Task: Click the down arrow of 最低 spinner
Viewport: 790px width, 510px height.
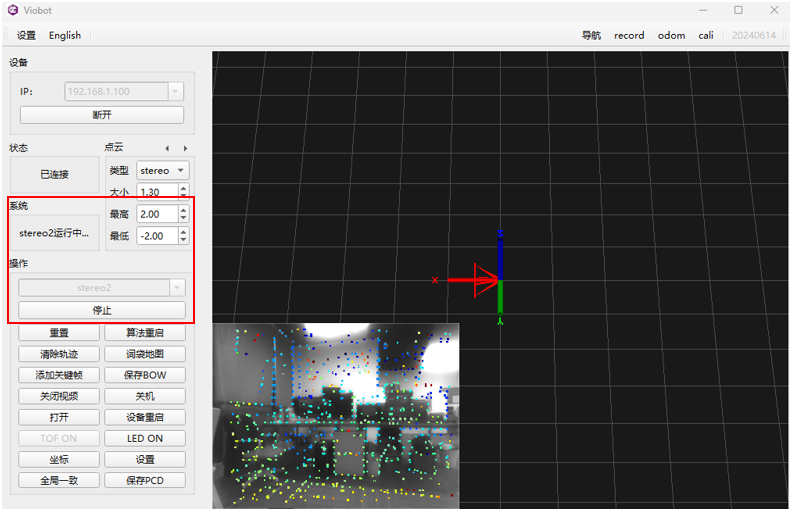Action: click(183, 240)
